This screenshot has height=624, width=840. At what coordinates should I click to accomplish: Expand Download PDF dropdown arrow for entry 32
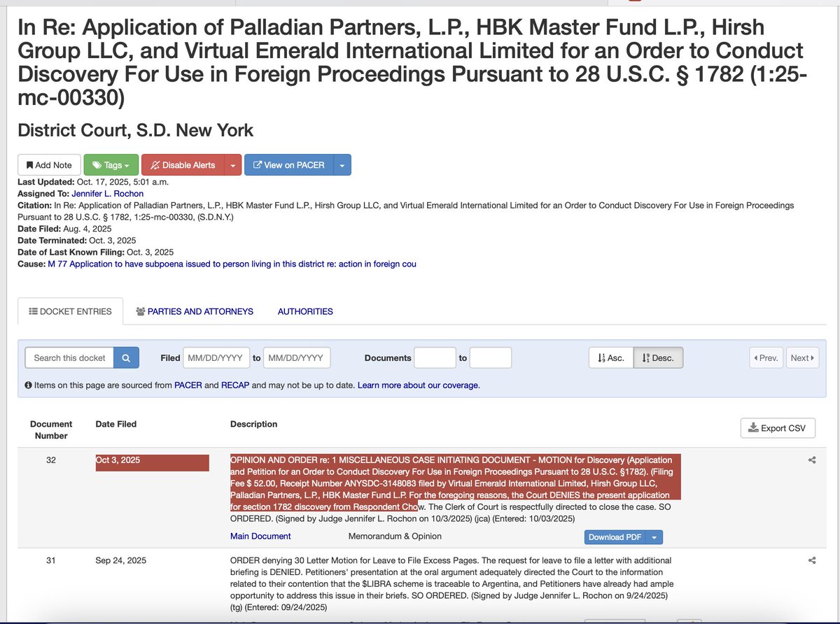654,537
